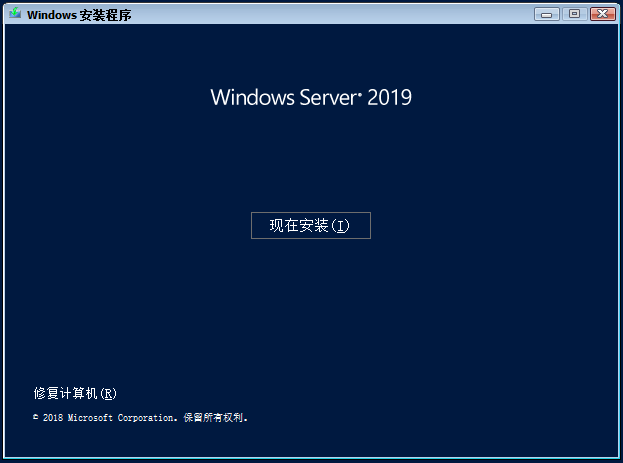This screenshot has width=623, height=463.
Task: Click the word 'Server' in the heading
Action: coord(321,97)
